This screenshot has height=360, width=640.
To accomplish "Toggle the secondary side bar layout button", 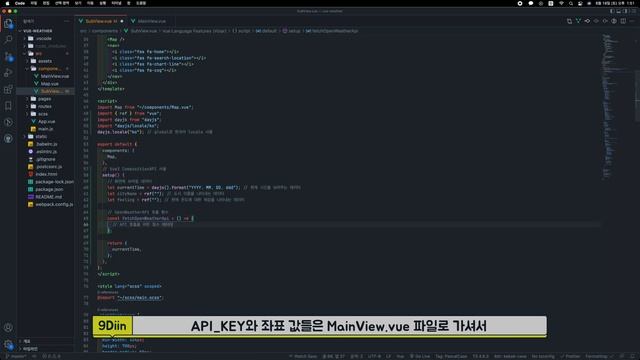I will (x=625, y=11).
